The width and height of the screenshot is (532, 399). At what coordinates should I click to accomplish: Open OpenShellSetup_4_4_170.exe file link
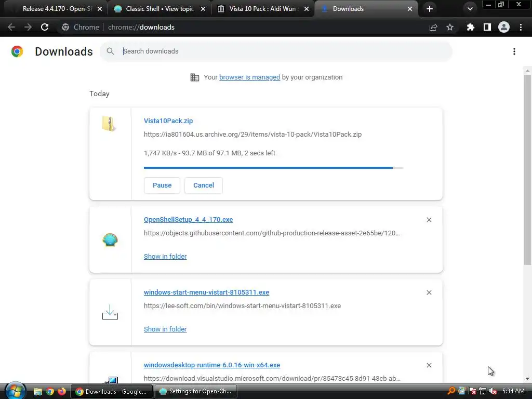188,220
